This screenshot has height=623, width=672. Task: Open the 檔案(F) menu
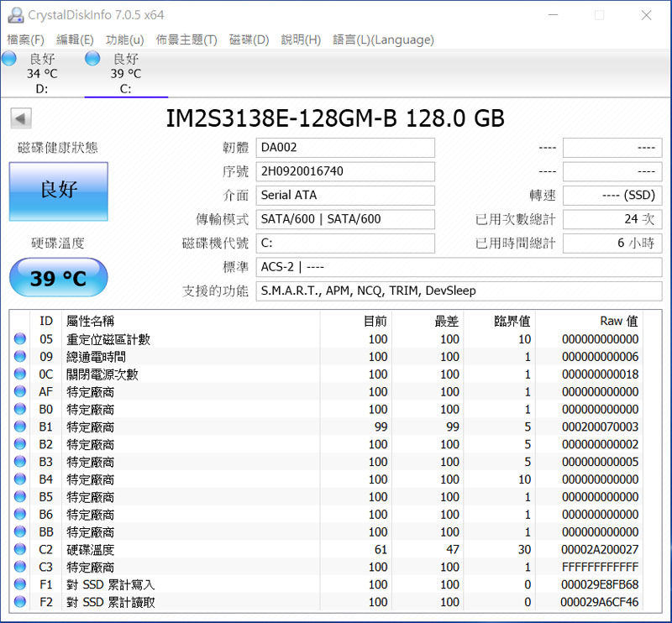pos(26,39)
